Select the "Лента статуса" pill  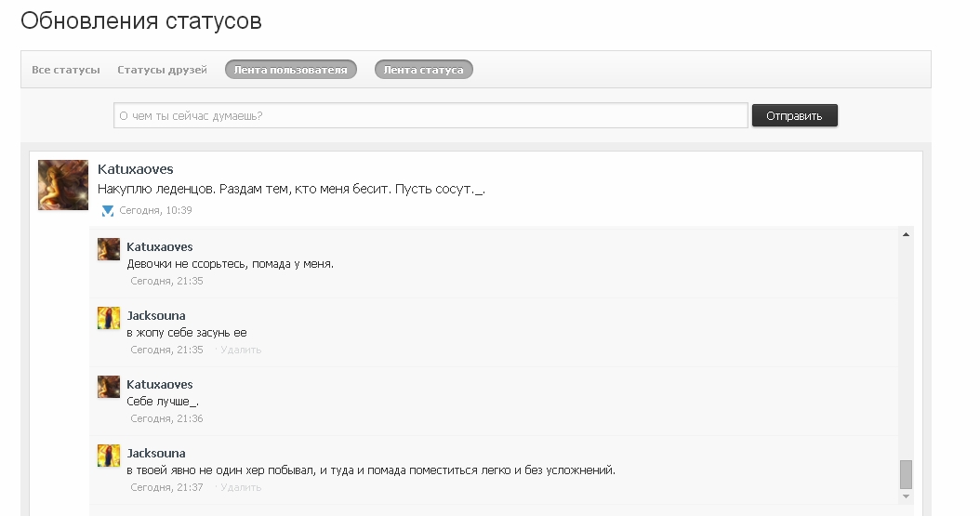[423, 70]
